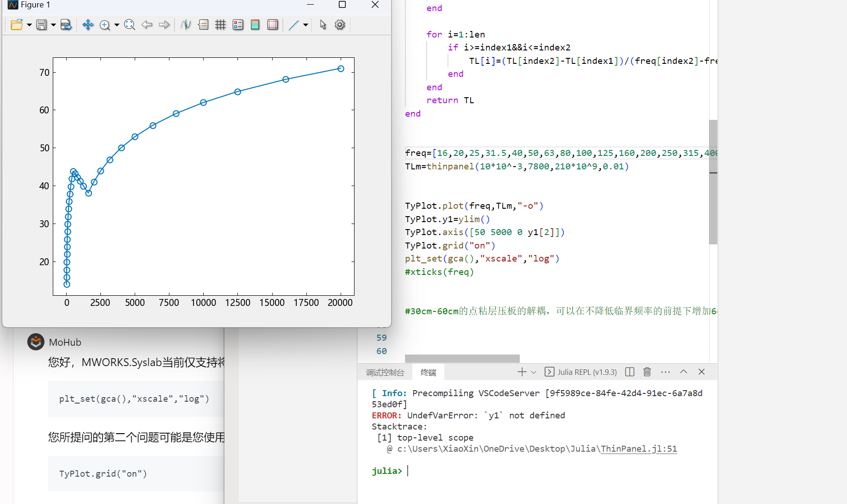Click the MoHub avatar icon

click(36, 342)
